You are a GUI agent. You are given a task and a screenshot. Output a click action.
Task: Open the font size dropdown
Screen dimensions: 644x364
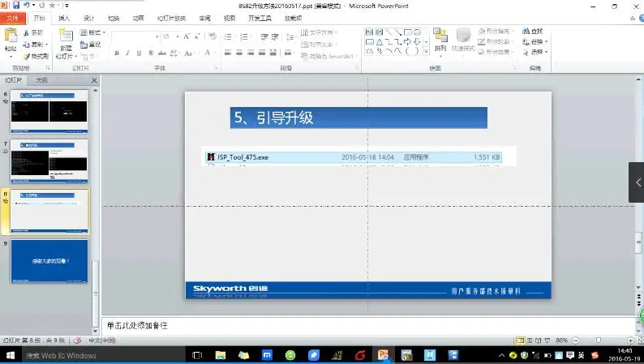(178, 36)
